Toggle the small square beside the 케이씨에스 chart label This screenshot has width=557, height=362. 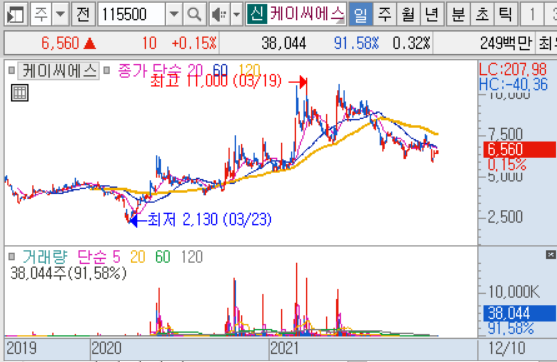pyautogui.click(x=11, y=70)
